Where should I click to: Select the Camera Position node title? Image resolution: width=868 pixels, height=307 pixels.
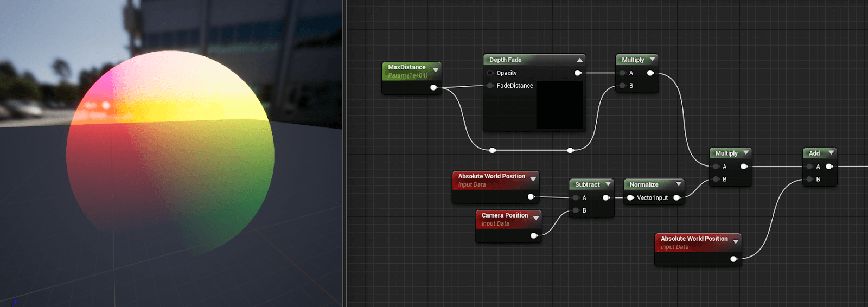(505, 215)
